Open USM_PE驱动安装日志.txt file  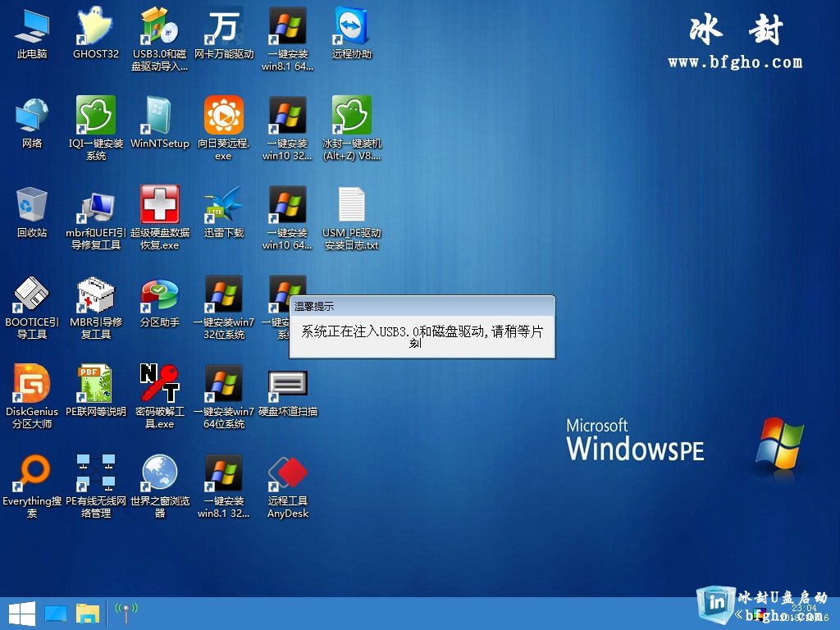tap(351, 217)
